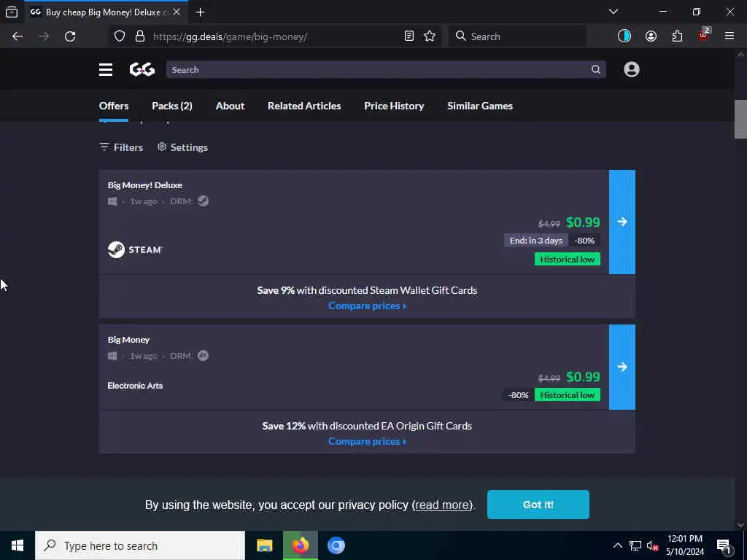Open File Explorer from the taskbar

coord(264,545)
